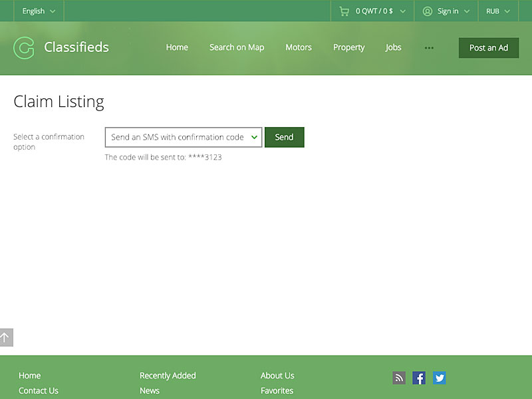The width and height of the screenshot is (532, 399).
Task: Open the Recently Added footer link
Action: (x=168, y=376)
